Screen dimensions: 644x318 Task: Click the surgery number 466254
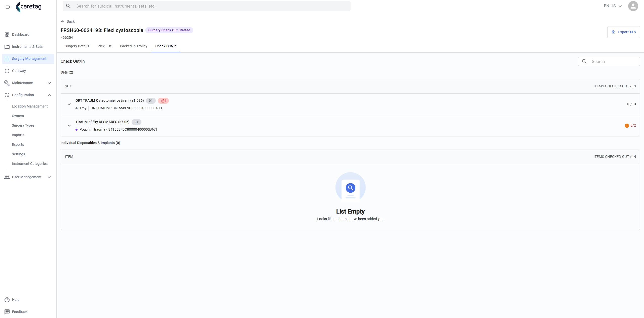click(x=67, y=38)
